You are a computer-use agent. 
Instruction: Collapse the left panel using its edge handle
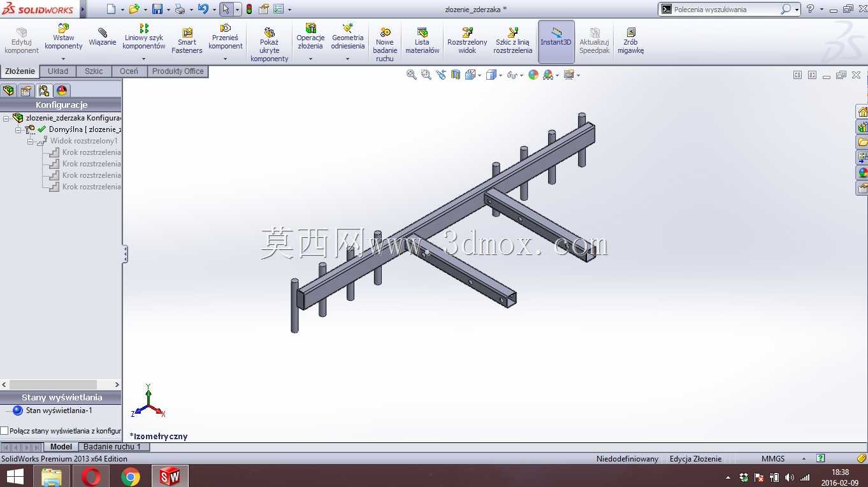pos(125,254)
